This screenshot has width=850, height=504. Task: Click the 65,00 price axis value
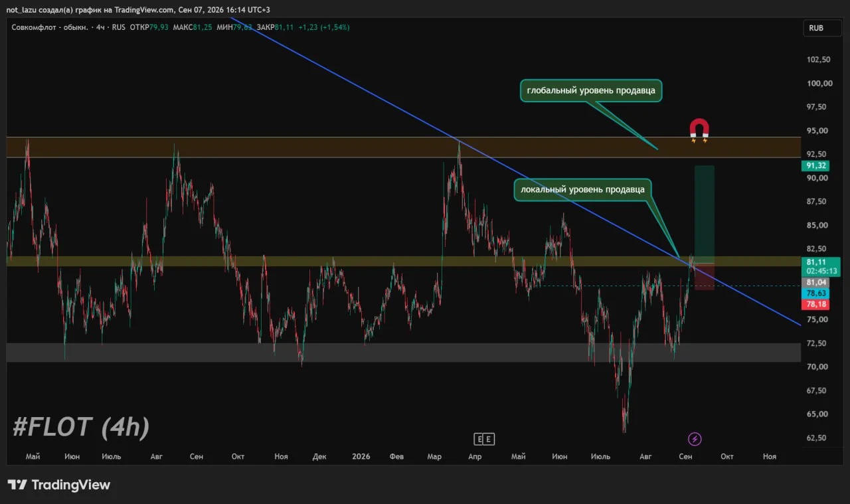818,414
